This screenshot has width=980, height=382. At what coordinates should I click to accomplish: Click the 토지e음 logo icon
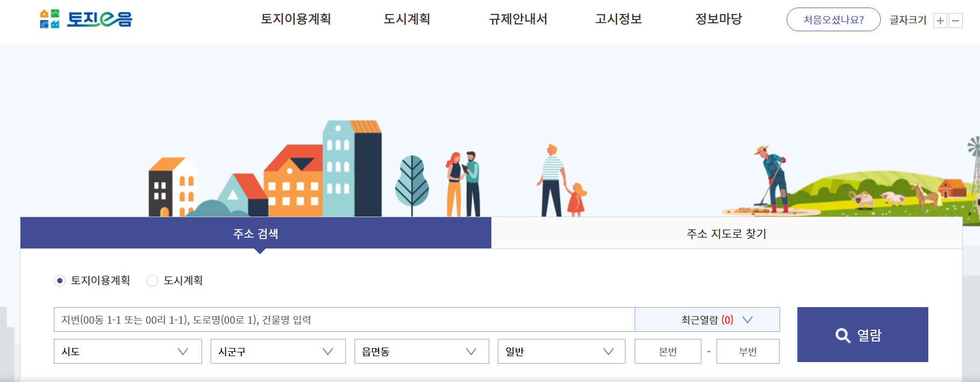[x=50, y=19]
